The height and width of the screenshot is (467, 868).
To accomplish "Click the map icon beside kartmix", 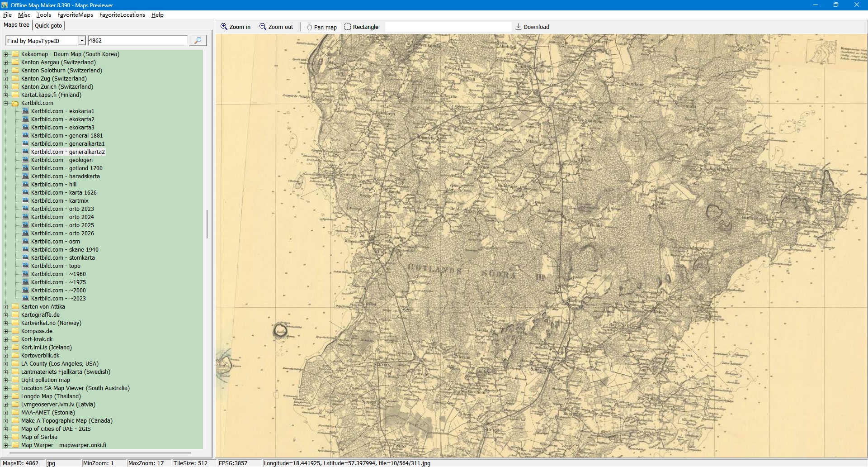I will click(25, 200).
